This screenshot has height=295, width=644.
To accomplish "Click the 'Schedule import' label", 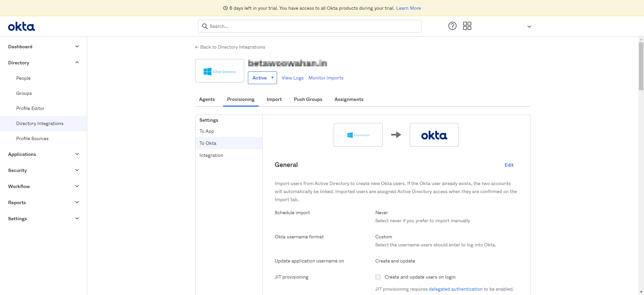I will tap(292, 213).
